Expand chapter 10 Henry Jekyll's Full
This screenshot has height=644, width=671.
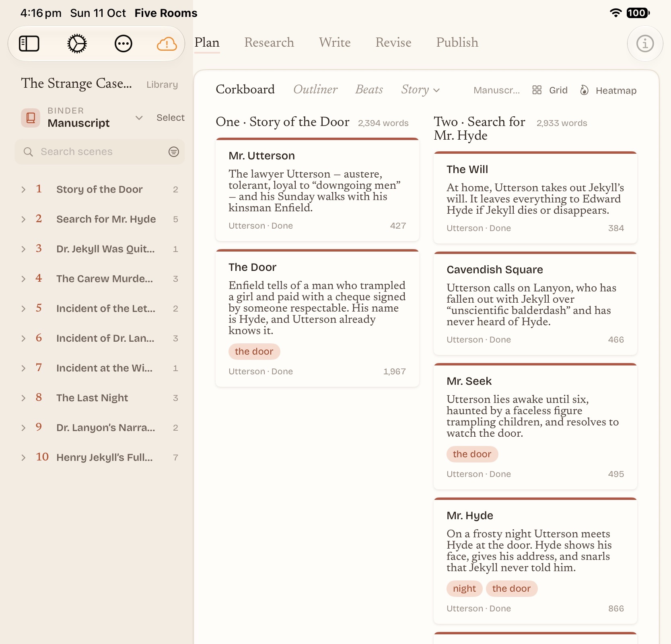coord(23,458)
